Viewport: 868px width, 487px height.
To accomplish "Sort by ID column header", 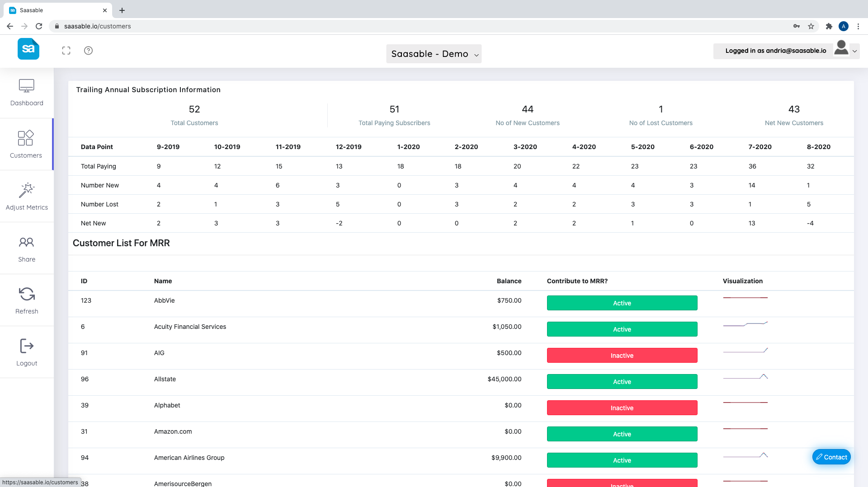I will point(84,281).
